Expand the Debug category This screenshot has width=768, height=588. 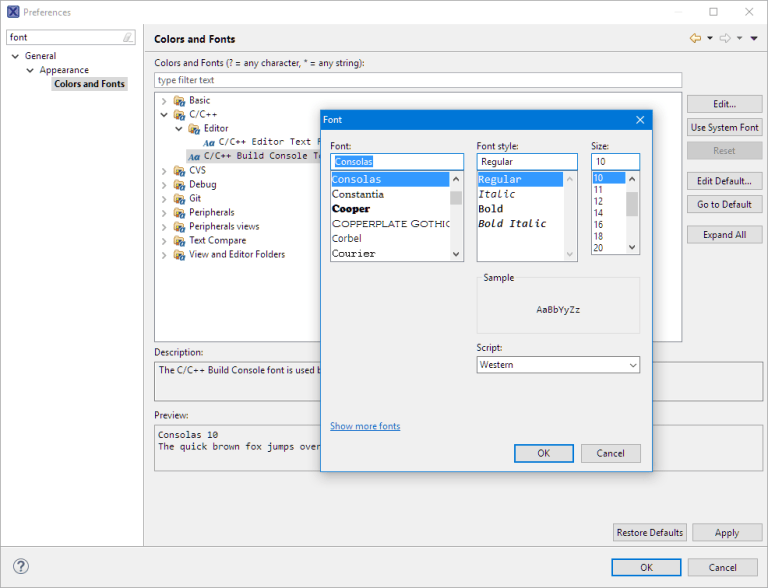[x=164, y=185]
